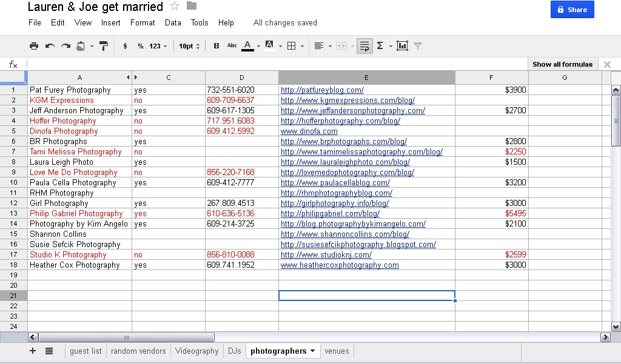
Task: Switch to the Videography sheet tab
Action: point(197,351)
